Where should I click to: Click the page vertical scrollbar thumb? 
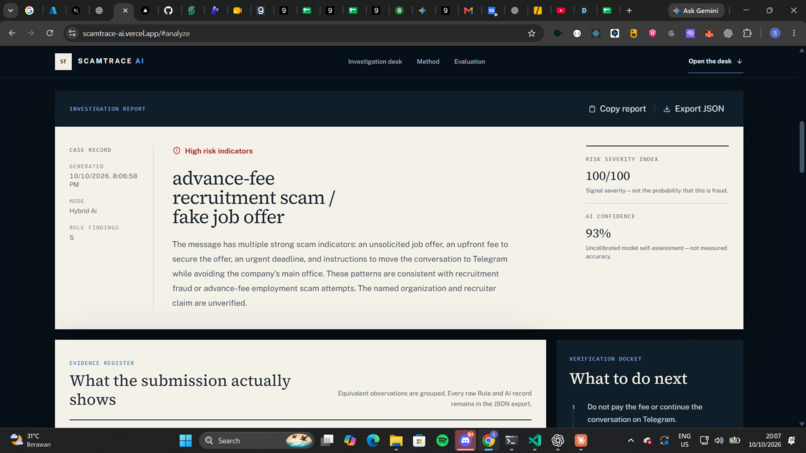pyautogui.click(x=801, y=147)
